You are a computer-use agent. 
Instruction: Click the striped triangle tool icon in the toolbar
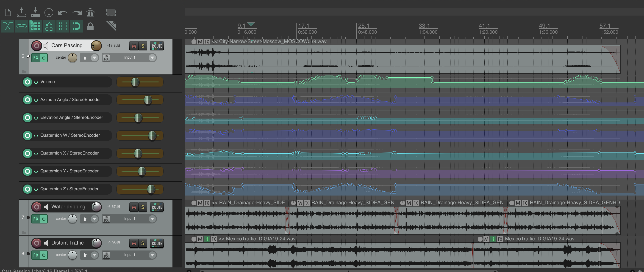[x=111, y=26]
